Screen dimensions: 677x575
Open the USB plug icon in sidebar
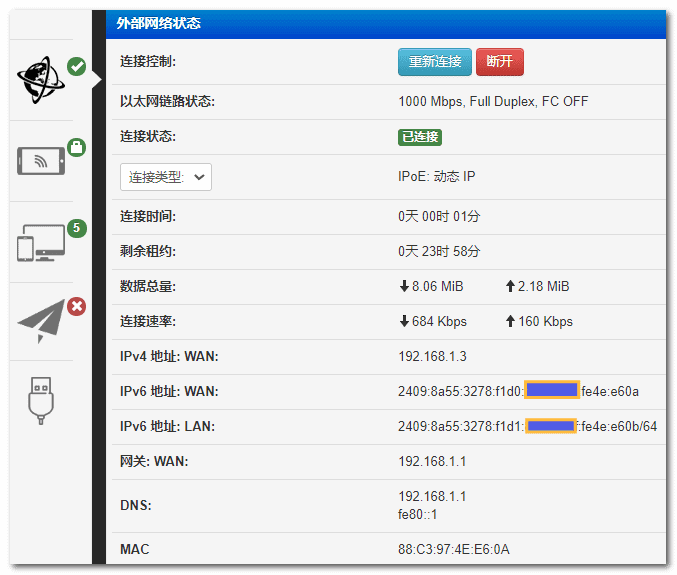(40, 399)
